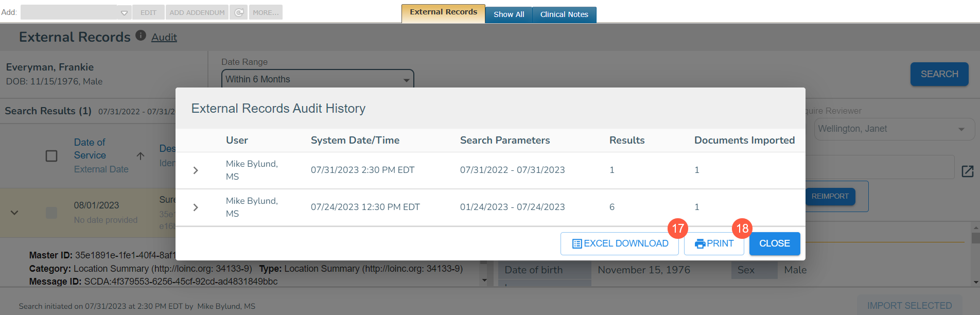
Task: Click the Date of Service sort arrow
Action: (140, 155)
